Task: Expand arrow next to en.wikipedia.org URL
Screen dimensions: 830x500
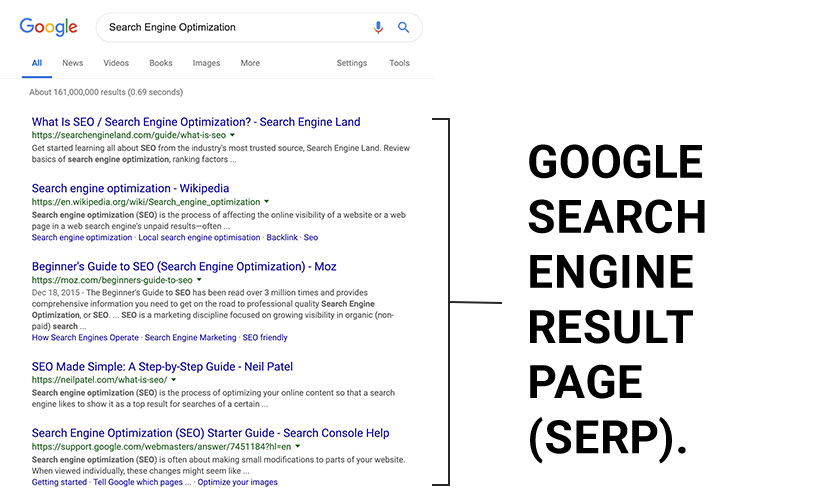Action: [x=267, y=202]
